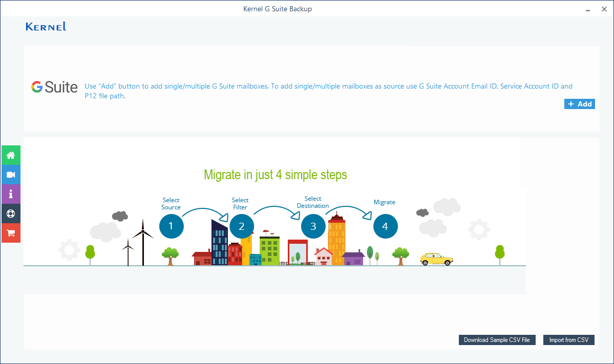Viewport: 614px width, 364px height.
Task: Click the plus icon on the Add button
Action: point(571,103)
